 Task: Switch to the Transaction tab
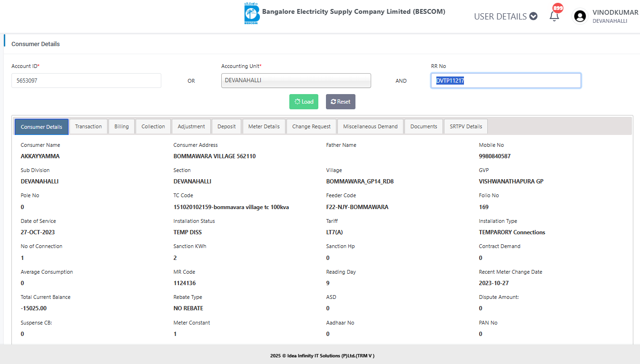click(x=89, y=126)
